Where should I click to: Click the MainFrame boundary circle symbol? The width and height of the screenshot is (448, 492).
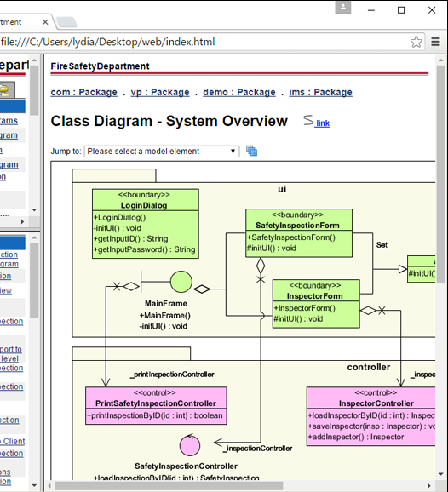click(181, 282)
